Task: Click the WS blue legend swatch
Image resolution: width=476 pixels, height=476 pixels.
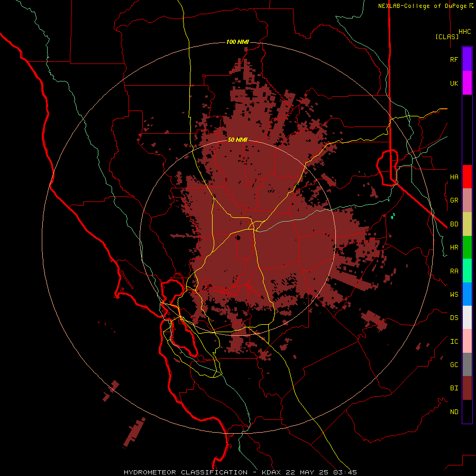Action: [x=467, y=294]
